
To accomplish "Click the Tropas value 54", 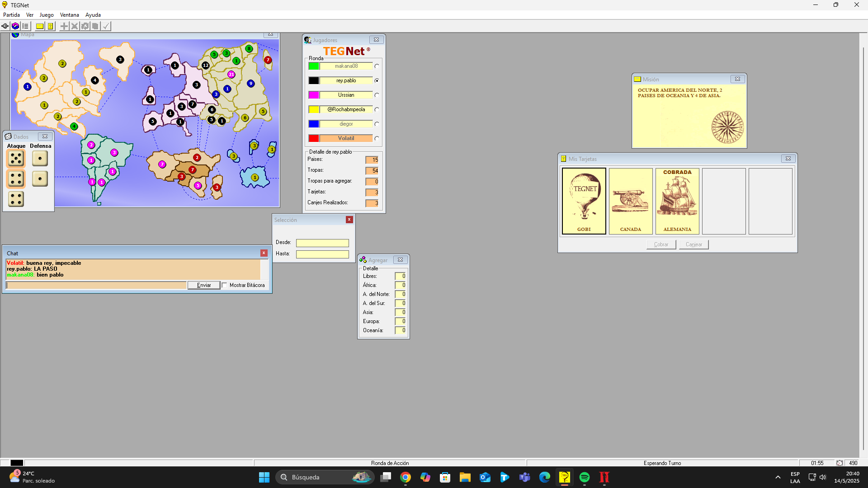I will [372, 171].
